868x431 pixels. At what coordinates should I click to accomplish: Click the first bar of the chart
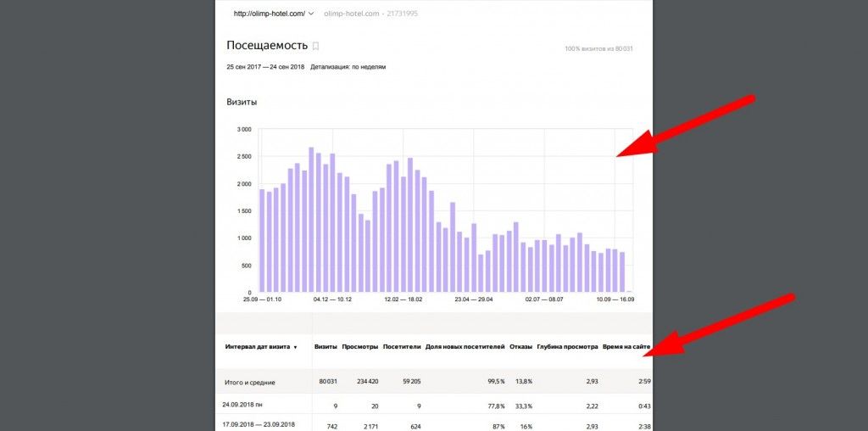[x=263, y=241]
